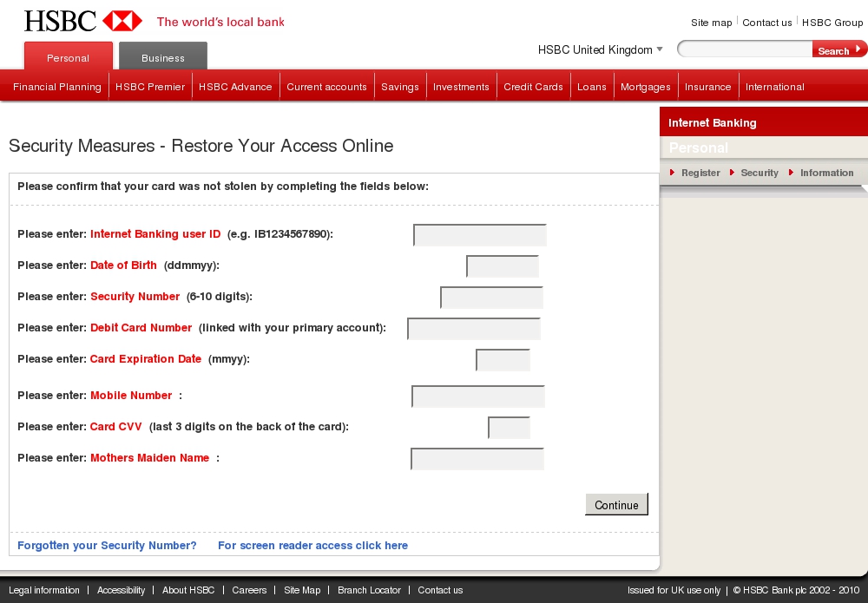Click the Card CVV input field
The height and width of the screenshot is (603, 868).
pyautogui.click(x=510, y=428)
